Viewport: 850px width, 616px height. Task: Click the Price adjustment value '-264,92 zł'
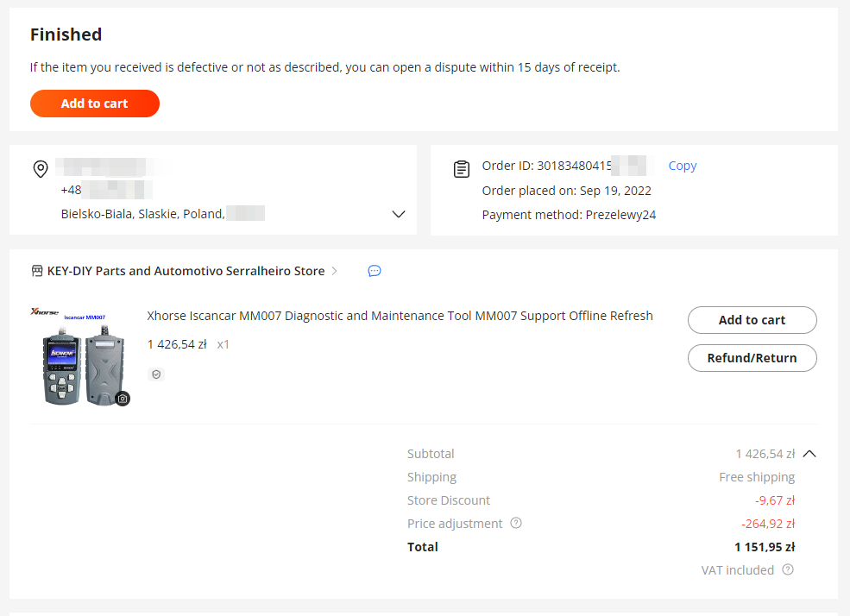pyautogui.click(x=768, y=524)
